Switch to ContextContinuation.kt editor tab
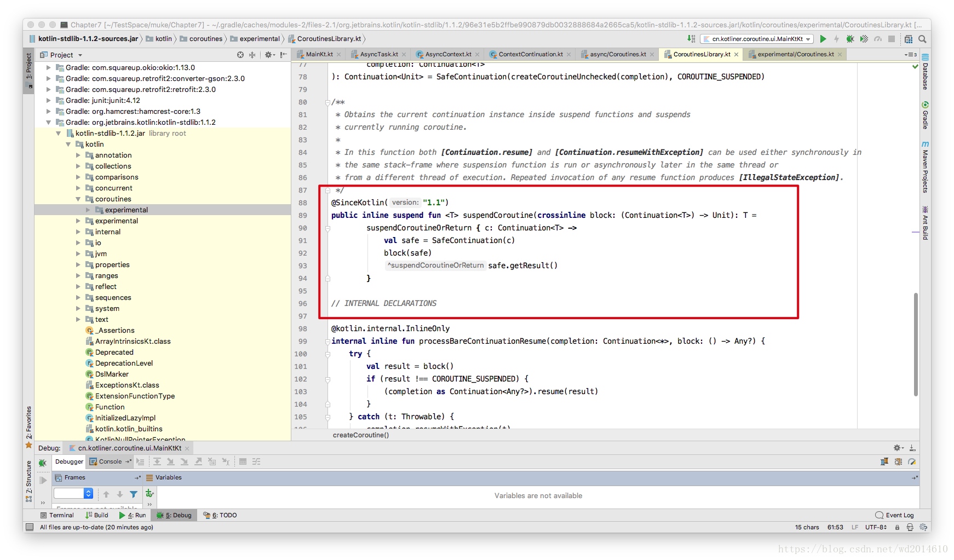The height and width of the screenshot is (560, 954). (530, 54)
